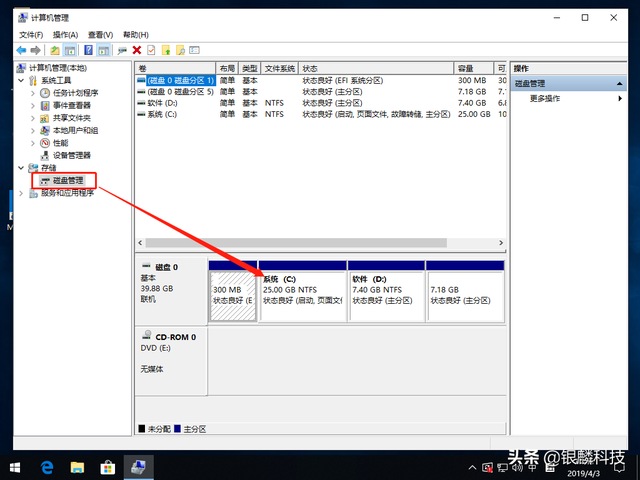Open the 操作(A) menu

pos(65,35)
